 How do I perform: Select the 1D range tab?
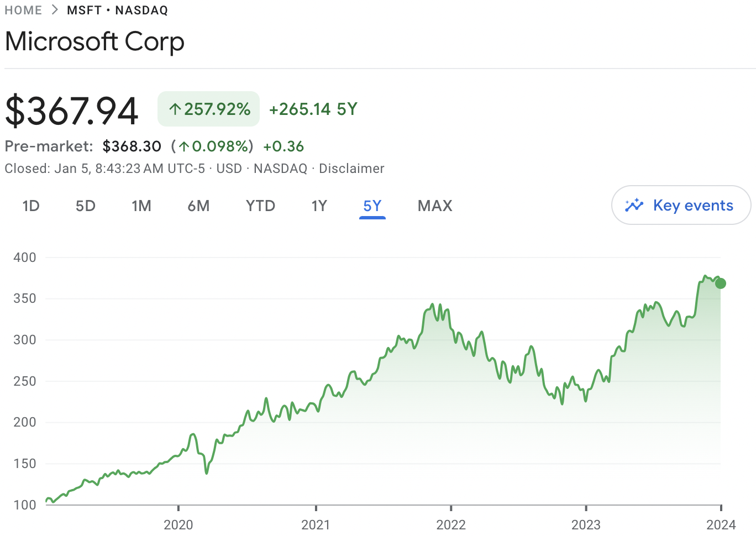[x=31, y=206]
